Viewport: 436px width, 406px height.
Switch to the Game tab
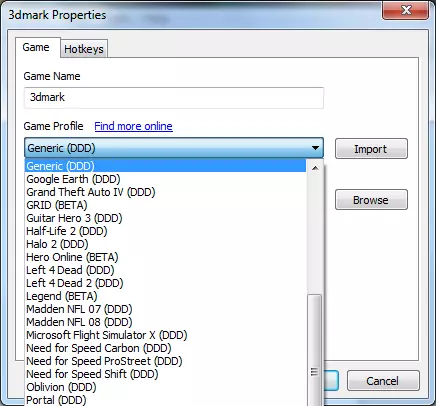pyautogui.click(x=36, y=47)
